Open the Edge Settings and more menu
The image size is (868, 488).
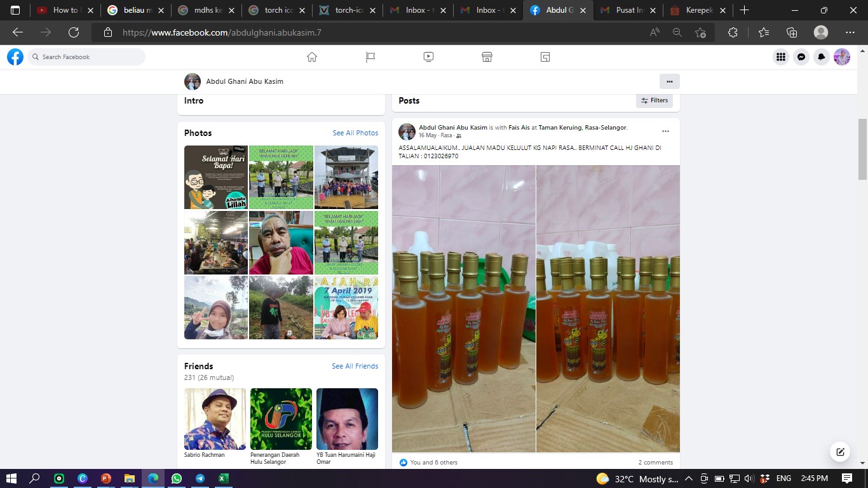(850, 32)
